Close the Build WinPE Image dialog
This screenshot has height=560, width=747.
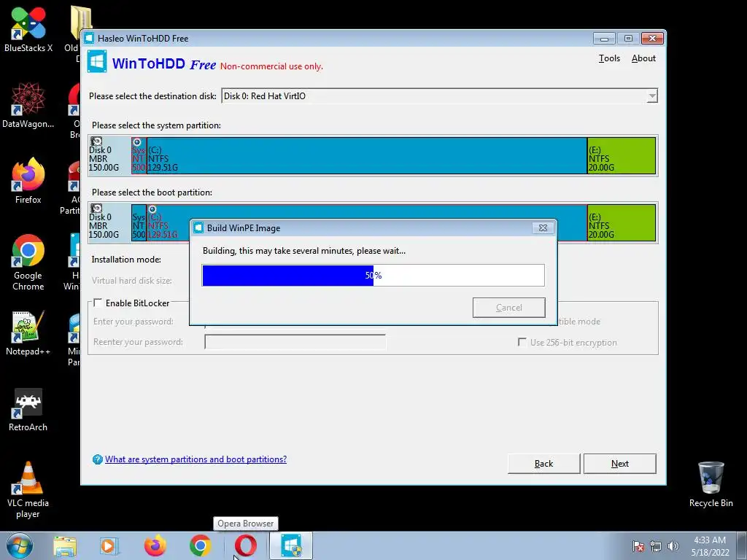pyautogui.click(x=543, y=228)
